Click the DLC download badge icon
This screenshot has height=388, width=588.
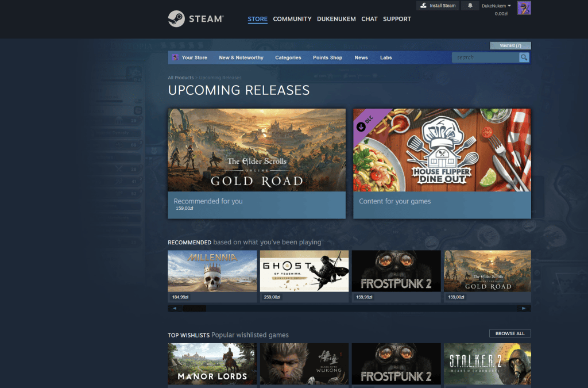[361, 127]
